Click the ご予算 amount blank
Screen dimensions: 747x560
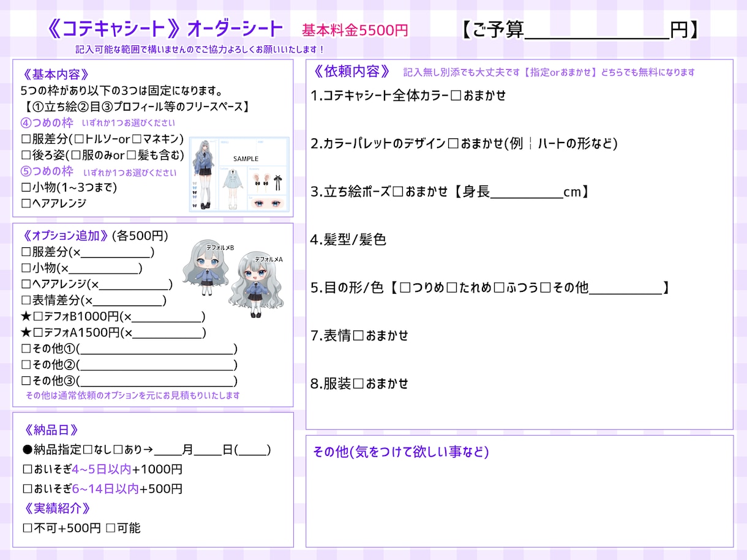(x=597, y=30)
